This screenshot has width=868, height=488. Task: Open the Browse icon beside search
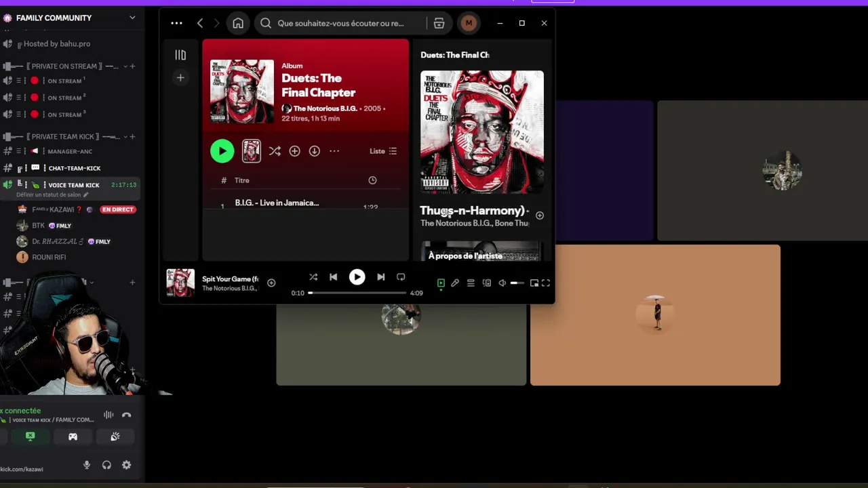439,23
